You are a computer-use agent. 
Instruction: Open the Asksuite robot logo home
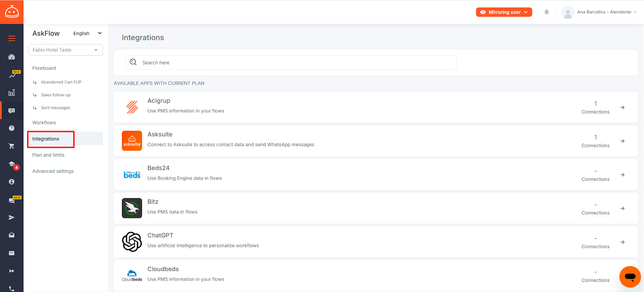tap(12, 12)
